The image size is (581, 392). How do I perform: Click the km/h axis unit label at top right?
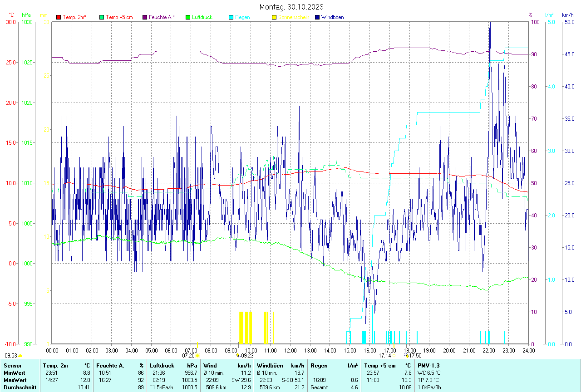567,15
